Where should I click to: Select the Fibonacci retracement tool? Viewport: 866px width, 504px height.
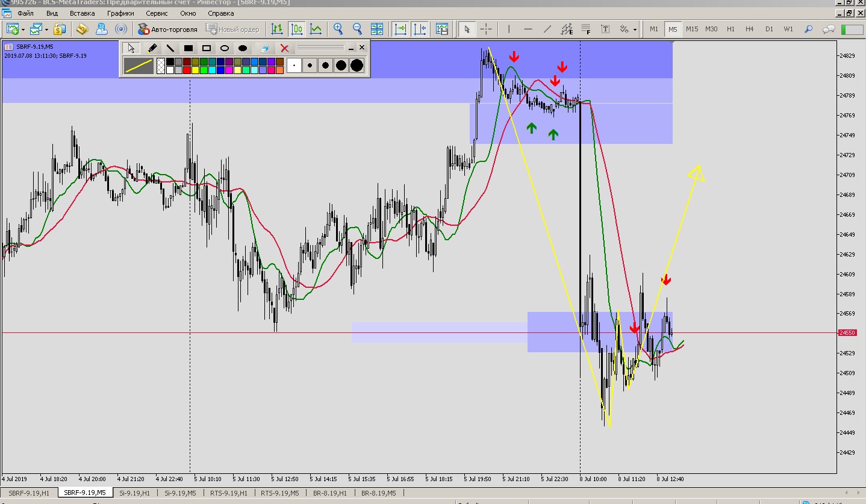click(x=586, y=29)
